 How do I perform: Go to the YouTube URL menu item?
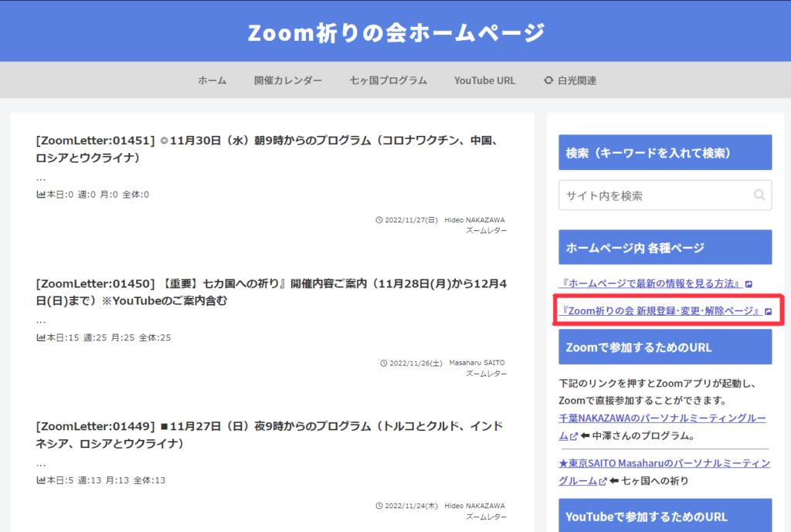click(x=484, y=80)
